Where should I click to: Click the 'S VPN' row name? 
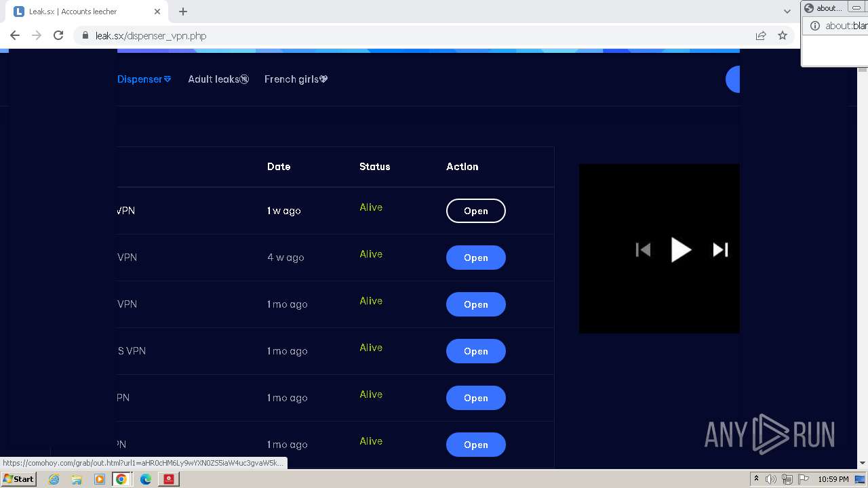click(x=132, y=351)
